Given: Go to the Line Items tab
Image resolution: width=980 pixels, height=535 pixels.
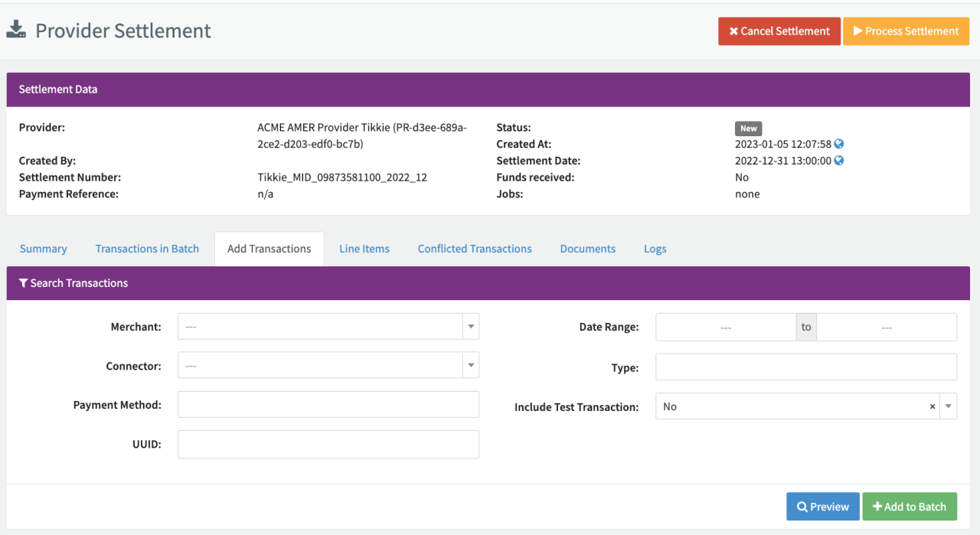Looking at the screenshot, I should [364, 249].
